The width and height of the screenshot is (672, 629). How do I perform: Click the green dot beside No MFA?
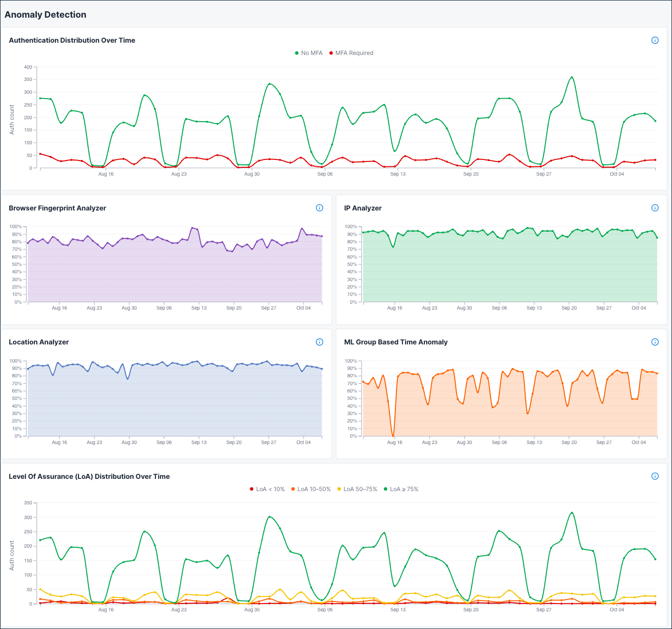coord(297,53)
